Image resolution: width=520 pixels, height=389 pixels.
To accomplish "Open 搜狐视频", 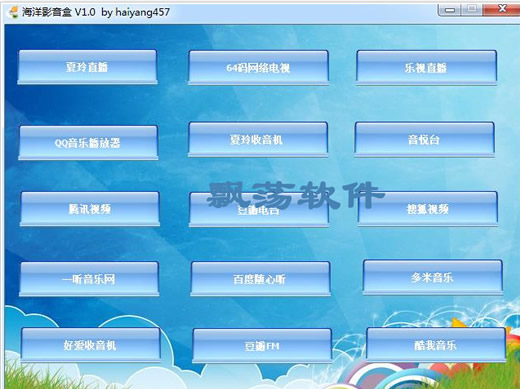I will tap(428, 209).
